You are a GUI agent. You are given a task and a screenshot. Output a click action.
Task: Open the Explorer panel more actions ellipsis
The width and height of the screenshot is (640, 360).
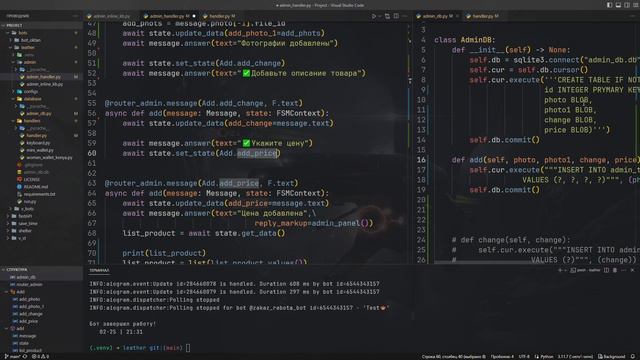point(76,16)
